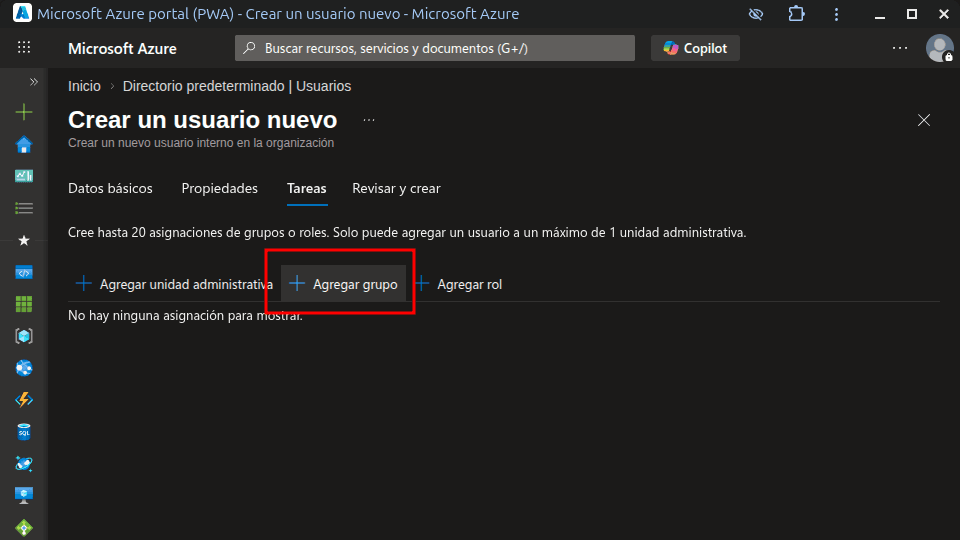Click the Directorio predeterminado | Usuarios breadcrumb

tap(237, 86)
